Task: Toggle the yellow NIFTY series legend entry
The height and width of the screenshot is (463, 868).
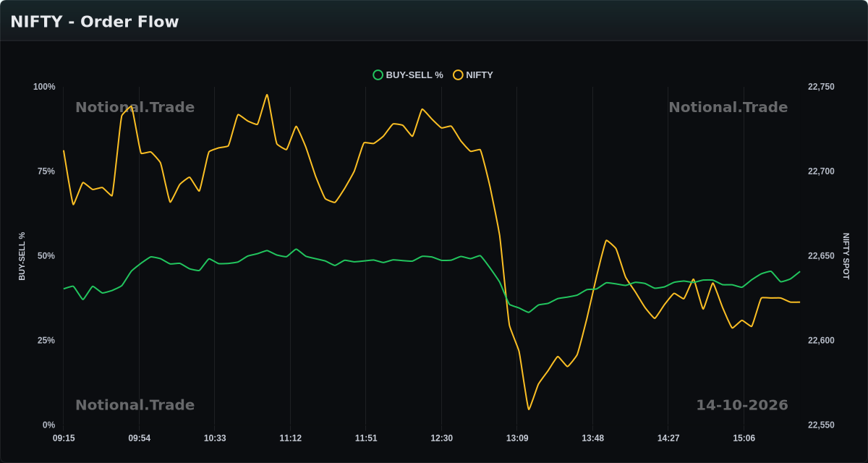Action: (x=473, y=75)
